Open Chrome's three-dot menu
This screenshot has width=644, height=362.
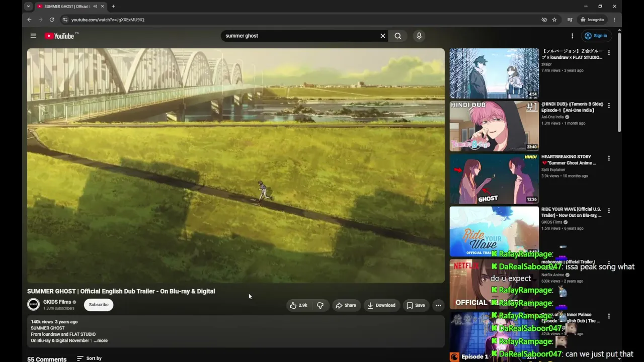click(614, 20)
